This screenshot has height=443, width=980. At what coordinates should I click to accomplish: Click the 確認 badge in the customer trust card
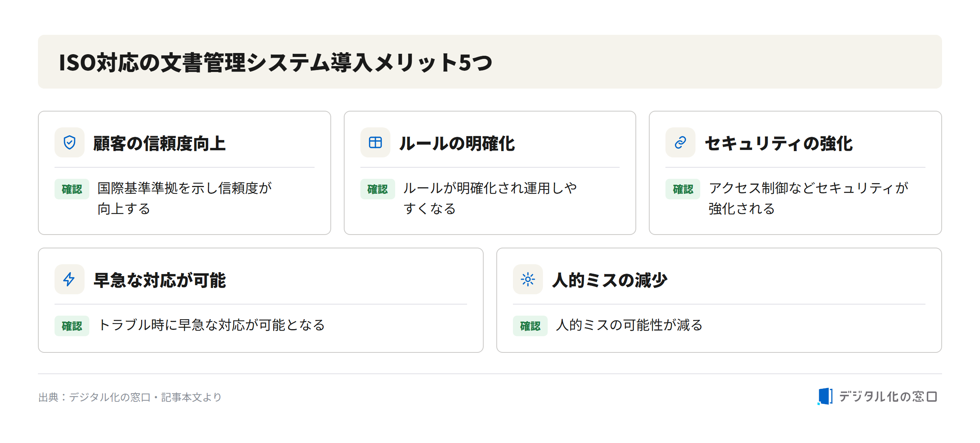coord(72,189)
